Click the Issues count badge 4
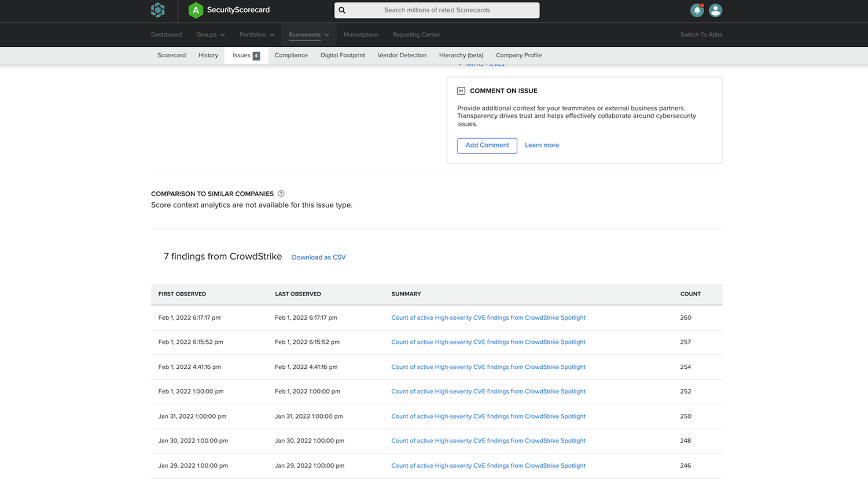This screenshot has width=868, height=488. click(256, 56)
